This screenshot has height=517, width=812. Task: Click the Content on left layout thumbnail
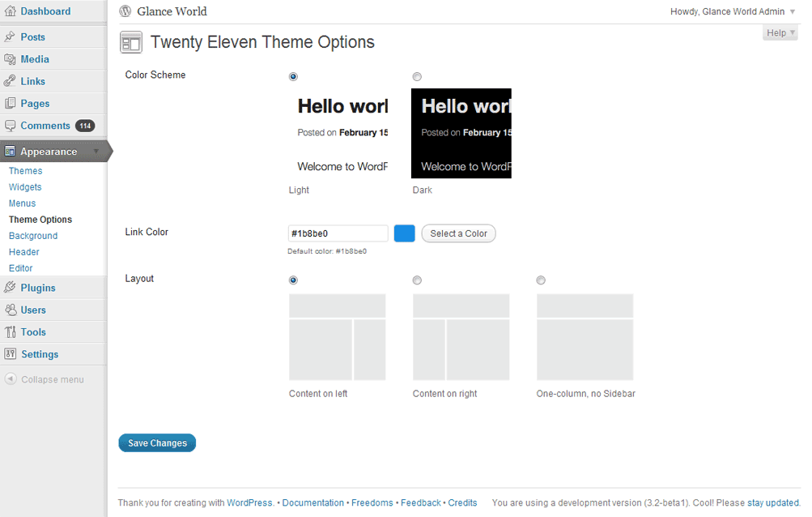[337, 337]
